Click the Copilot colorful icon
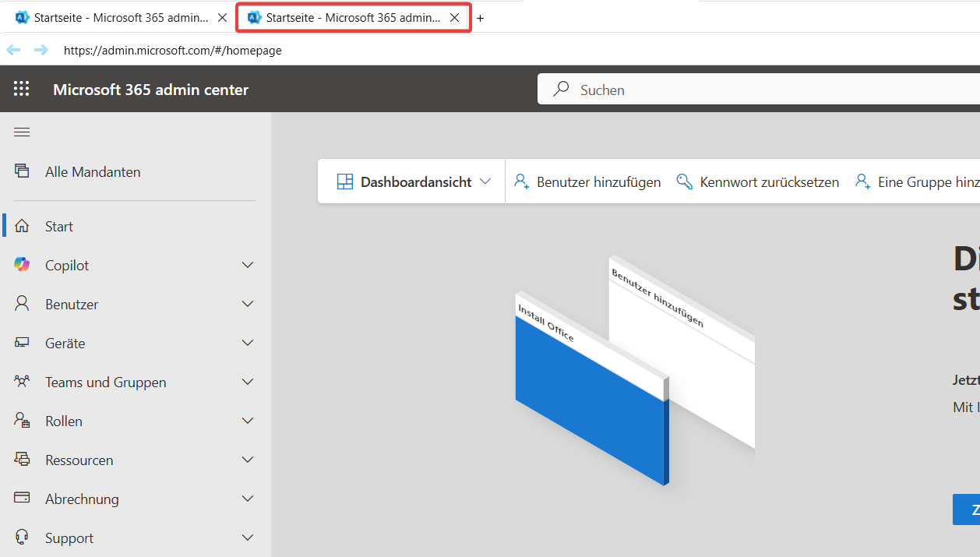The image size is (980, 557). click(22, 265)
